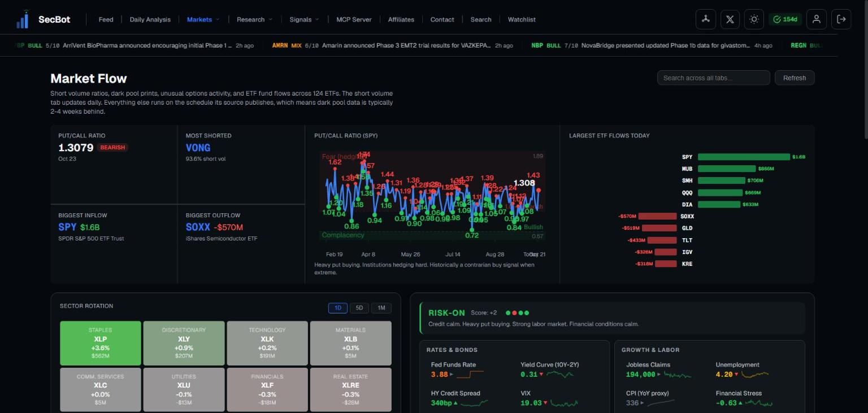Expand the Signals dropdown menu
This screenshot has height=413, width=868.
[x=304, y=19]
